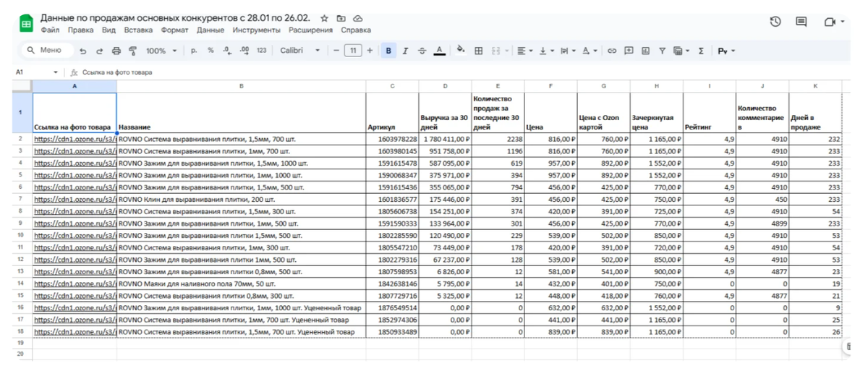
Task: Open more number formats 123 menu
Action: 261,51
